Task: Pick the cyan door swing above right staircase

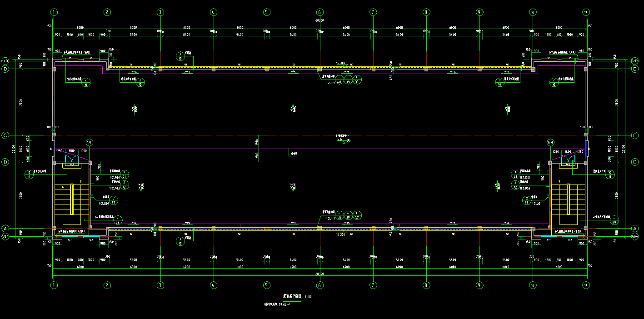Action: click(568, 158)
